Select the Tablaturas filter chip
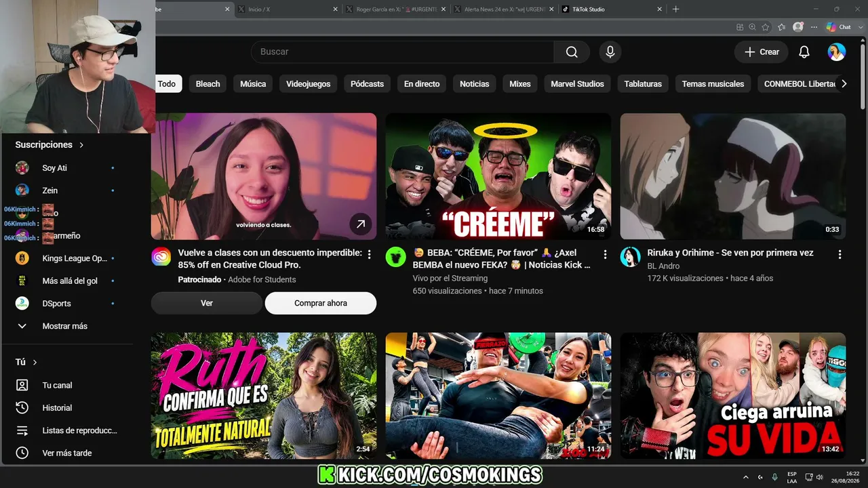868x488 pixels. tap(643, 84)
